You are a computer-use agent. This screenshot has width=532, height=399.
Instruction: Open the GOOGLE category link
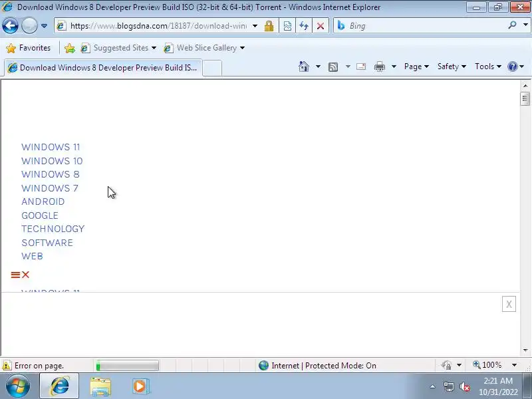[40, 215]
